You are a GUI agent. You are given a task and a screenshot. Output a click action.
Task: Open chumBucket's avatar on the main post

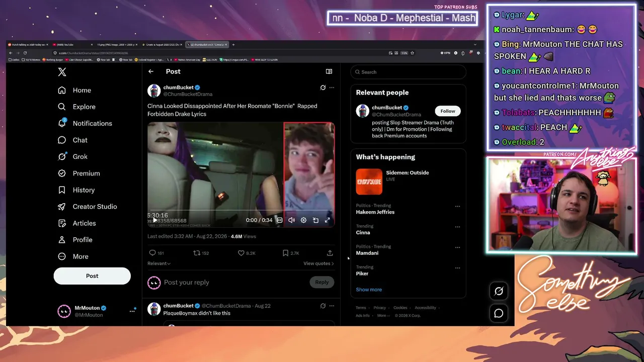coord(154,90)
